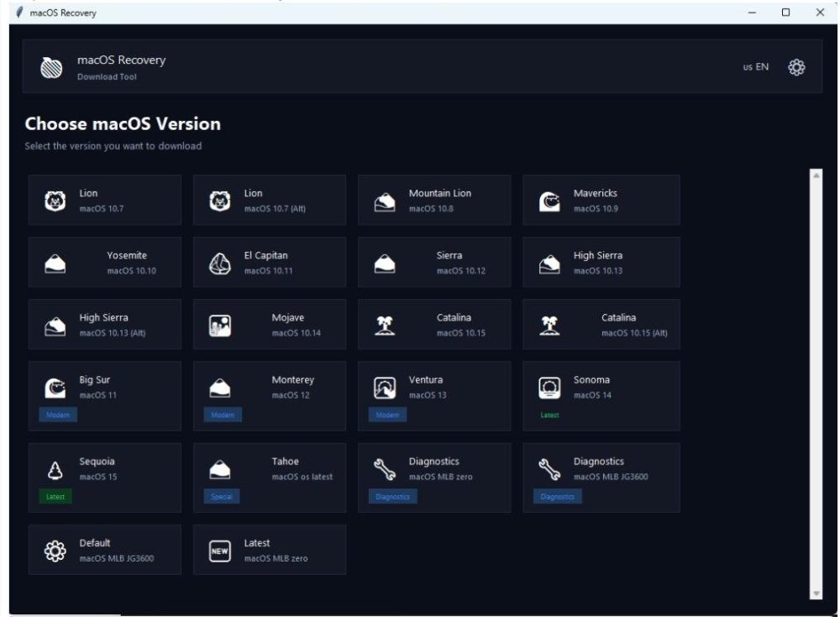Click the Mountain Lion mountain icon
Image resolution: width=840 pixels, height=617 pixels.
tap(385, 202)
